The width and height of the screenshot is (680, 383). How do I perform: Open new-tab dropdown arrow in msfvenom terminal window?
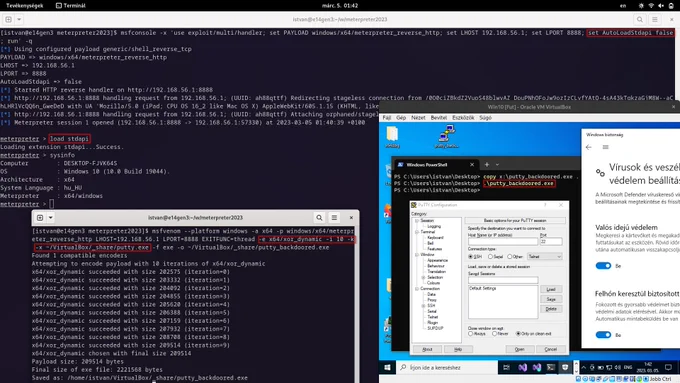click(50, 218)
